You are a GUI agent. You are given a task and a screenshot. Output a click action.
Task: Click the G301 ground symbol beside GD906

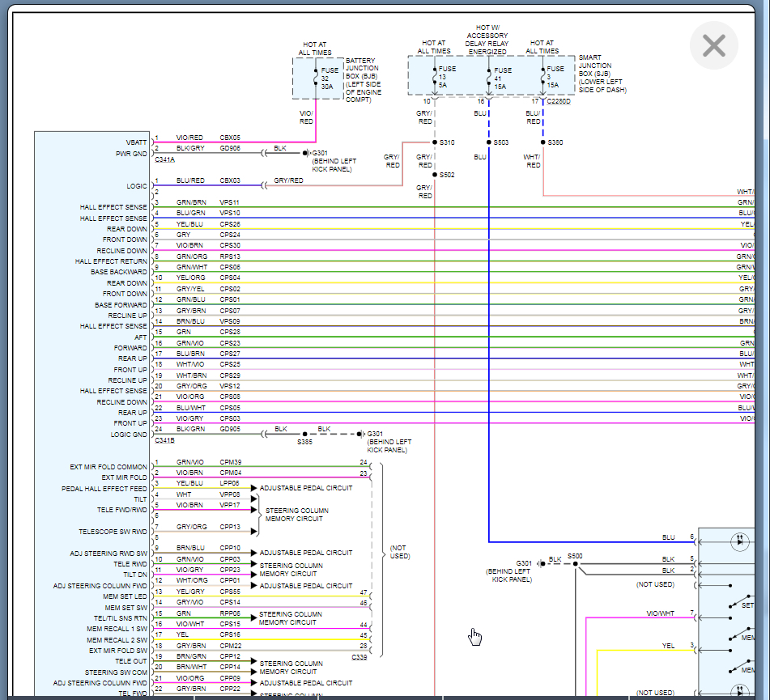(x=306, y=153)
